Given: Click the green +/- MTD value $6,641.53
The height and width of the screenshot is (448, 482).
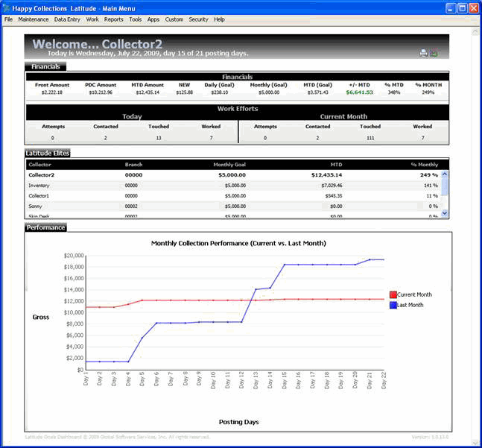Looking at the screenshot, I should [x=360, y=92].
